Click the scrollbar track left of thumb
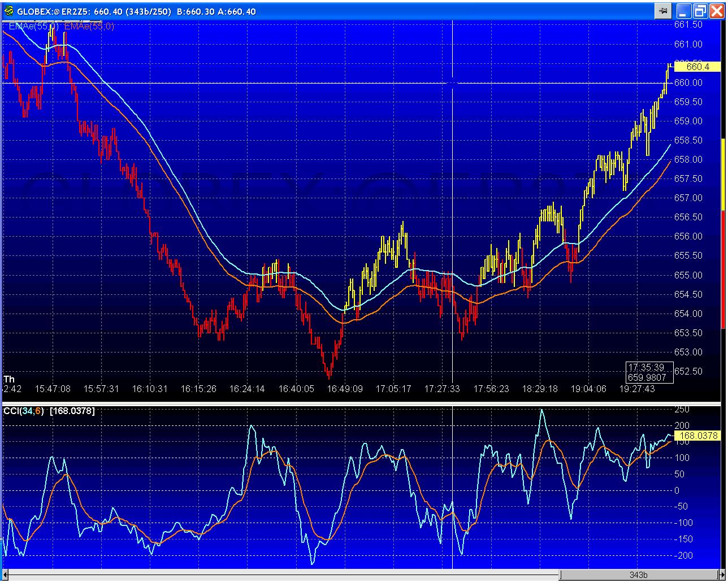The height and width of the screenshot is (583, 728). 283,575
